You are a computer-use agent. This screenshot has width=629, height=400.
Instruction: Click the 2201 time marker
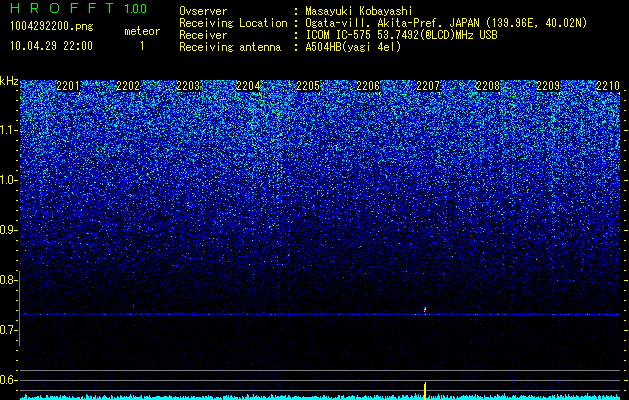click(68, 86)
